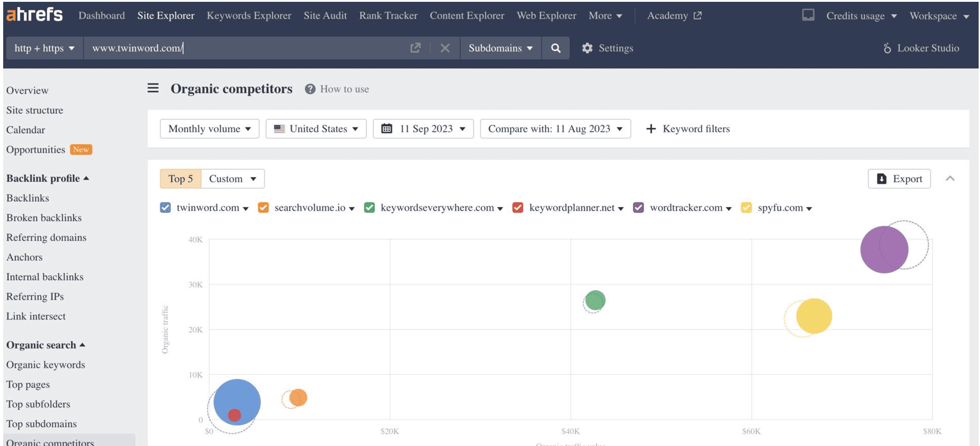The height and width of the screenshot is (446, 980).
Task: Click the calendar icon for 11 Sep 2023
Action: click(387, 128)
